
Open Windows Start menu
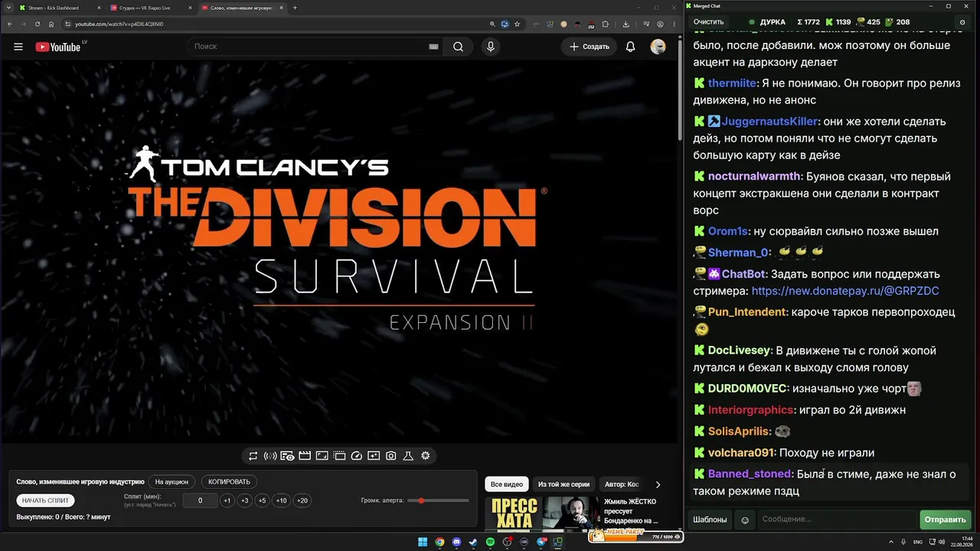pyautogui.click(x=423, y=542)
